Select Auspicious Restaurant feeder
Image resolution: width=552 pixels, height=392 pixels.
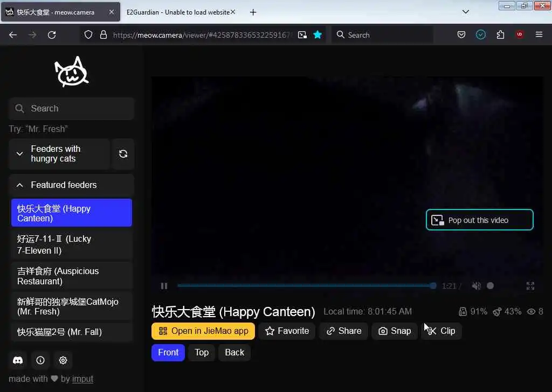(x=72, y=276)
